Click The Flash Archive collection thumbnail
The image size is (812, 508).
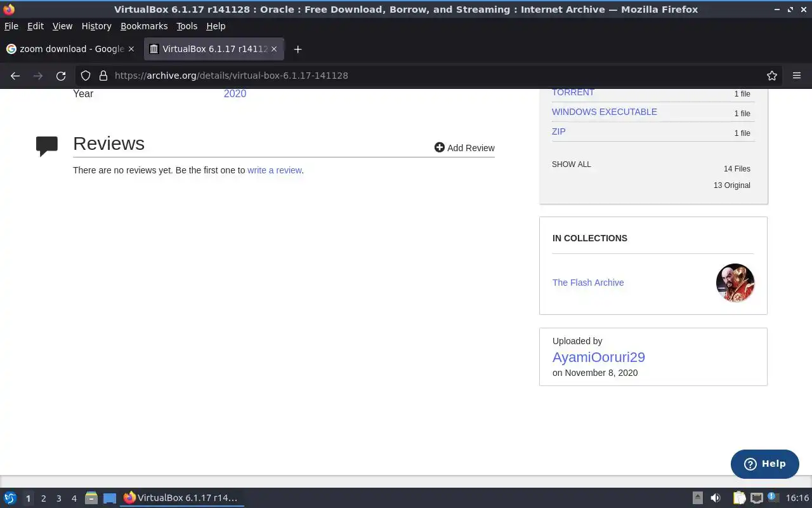coord(735,283)
